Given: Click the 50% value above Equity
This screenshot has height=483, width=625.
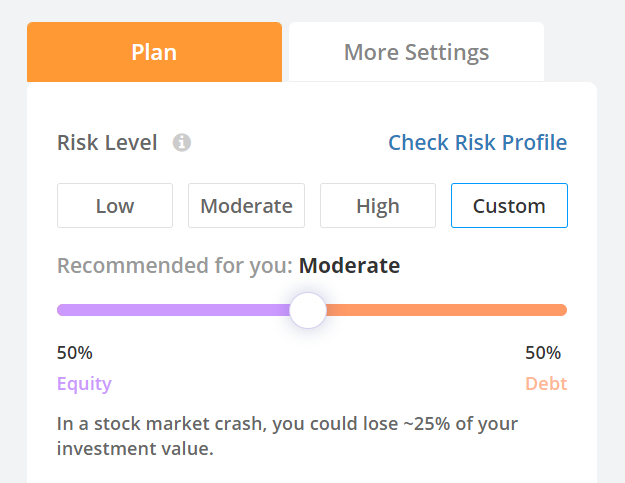Looking at the screenshot, I should (x=75, y=353).
